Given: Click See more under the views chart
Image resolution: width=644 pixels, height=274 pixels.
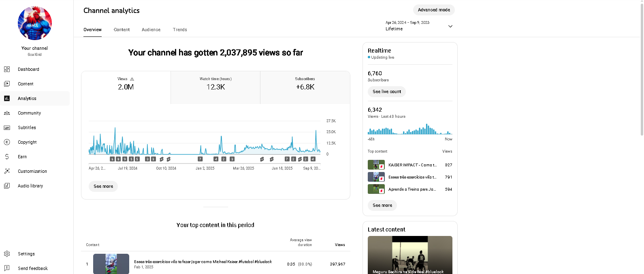Looking at the screenshot, I should point(103,186).
